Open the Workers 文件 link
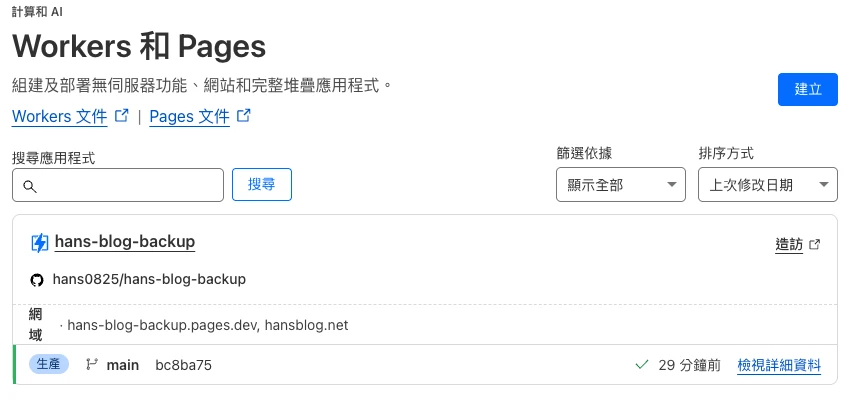The width and height of the screenshot is (850, 404). coord(60,117)
